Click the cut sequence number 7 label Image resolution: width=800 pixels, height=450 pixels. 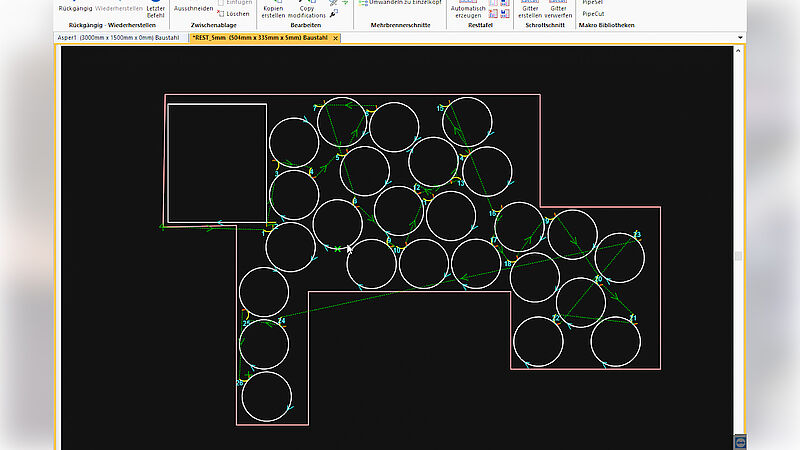click(x=315, y=109)
